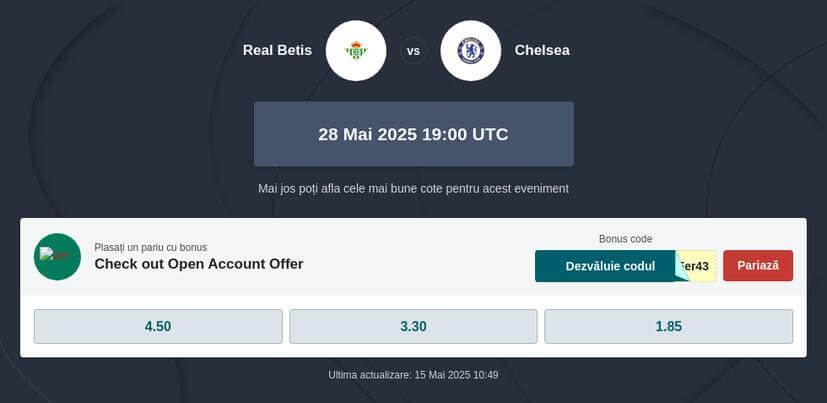Image resolution: width=827 pixels, height=403 pixels.
Task: Pick the 1.85 away win odds
Action: point(669,327)
